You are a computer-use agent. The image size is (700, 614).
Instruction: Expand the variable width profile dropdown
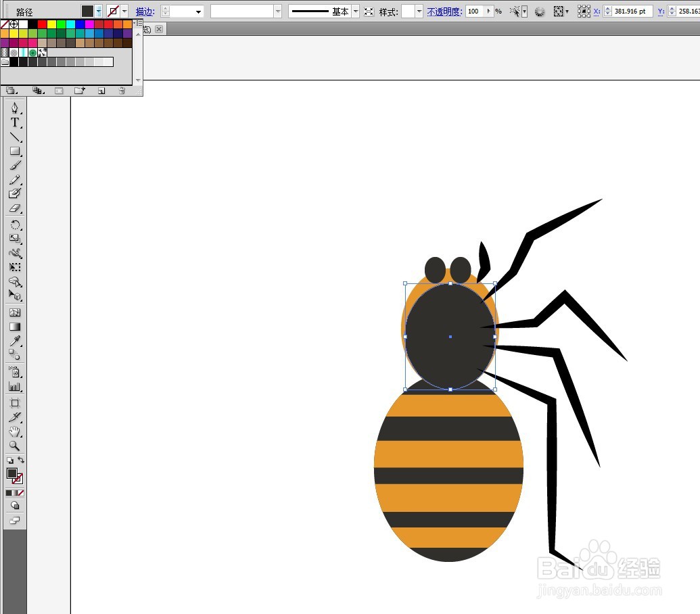[278, 11]
